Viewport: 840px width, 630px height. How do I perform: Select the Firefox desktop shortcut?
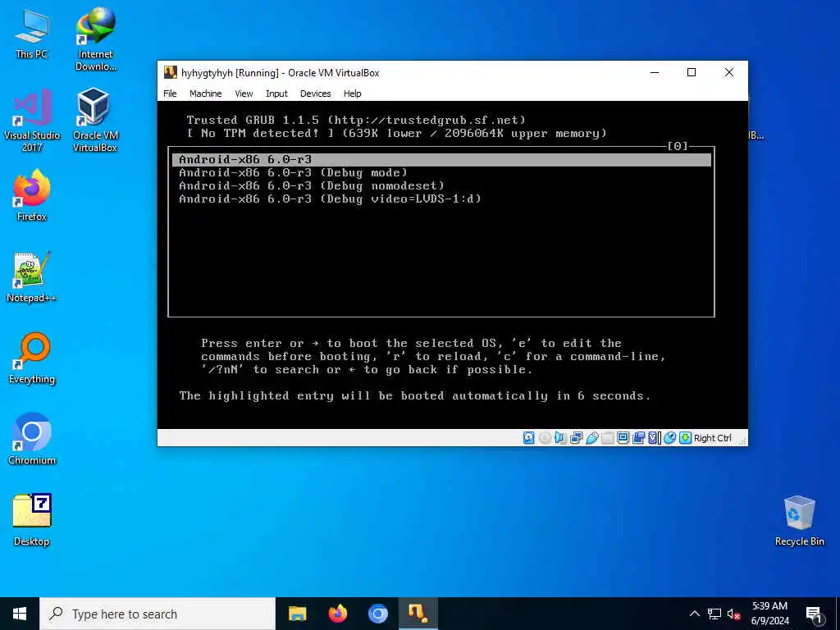32,195
